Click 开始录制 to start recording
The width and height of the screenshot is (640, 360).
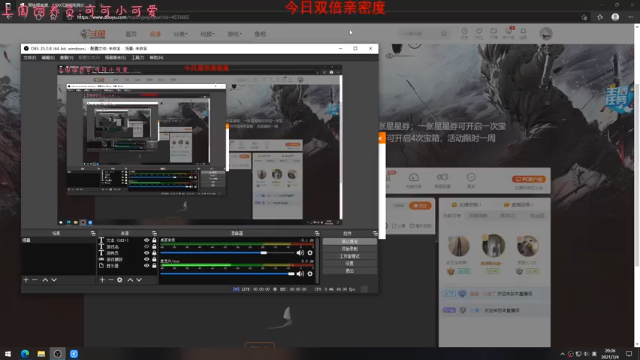click(x=350, y=249)
